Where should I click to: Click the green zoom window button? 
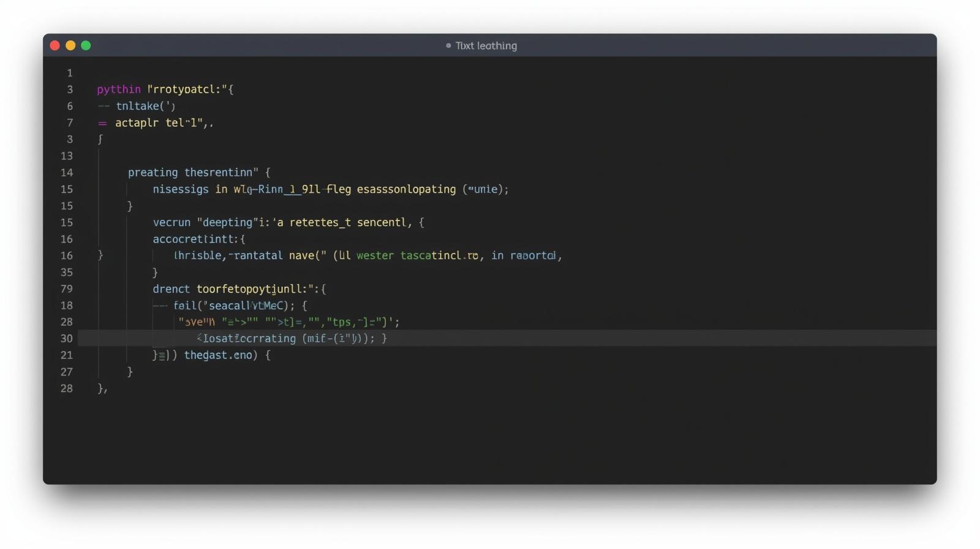click(86, 45)
